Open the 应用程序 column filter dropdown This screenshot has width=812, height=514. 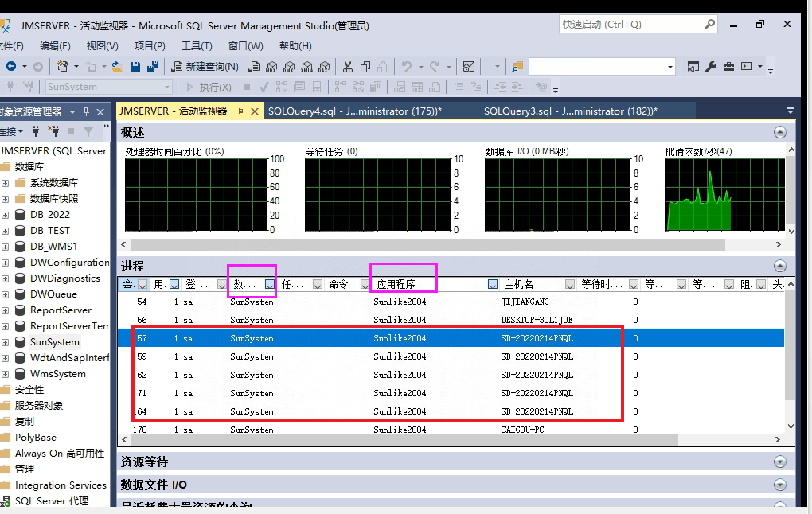coord(493,284)
